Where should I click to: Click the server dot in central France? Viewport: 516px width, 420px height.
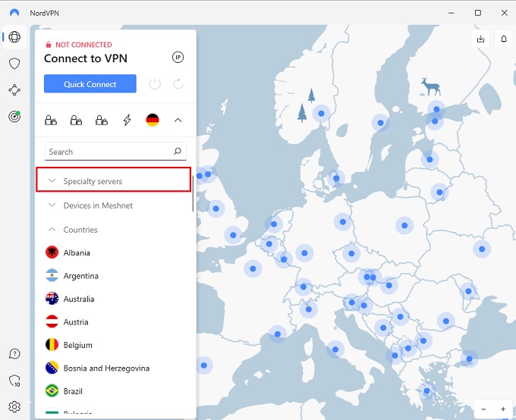(253, 268)
